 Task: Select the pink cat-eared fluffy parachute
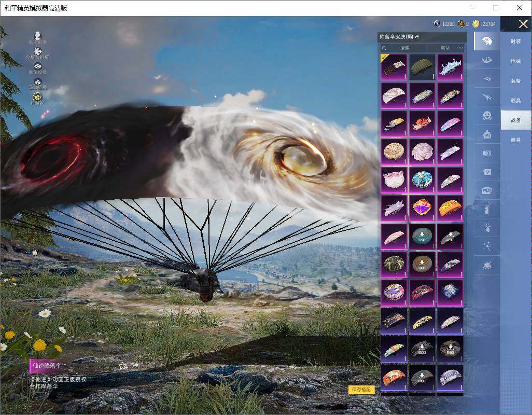pos(394,179)
